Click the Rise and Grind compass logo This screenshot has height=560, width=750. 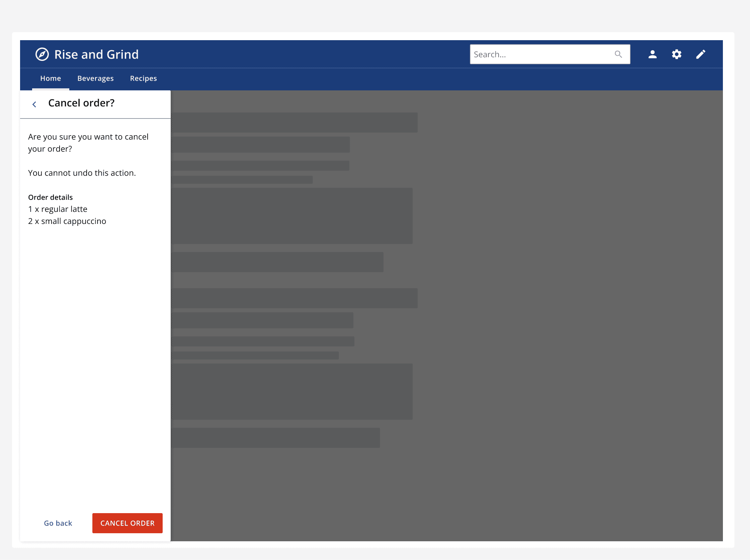click(42, 54)
